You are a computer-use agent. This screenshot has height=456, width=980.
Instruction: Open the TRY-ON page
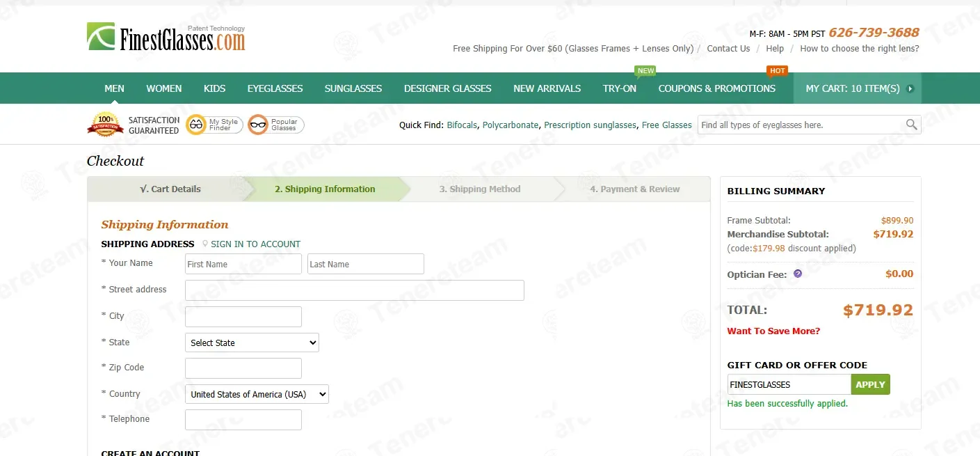tap(620, 88)
